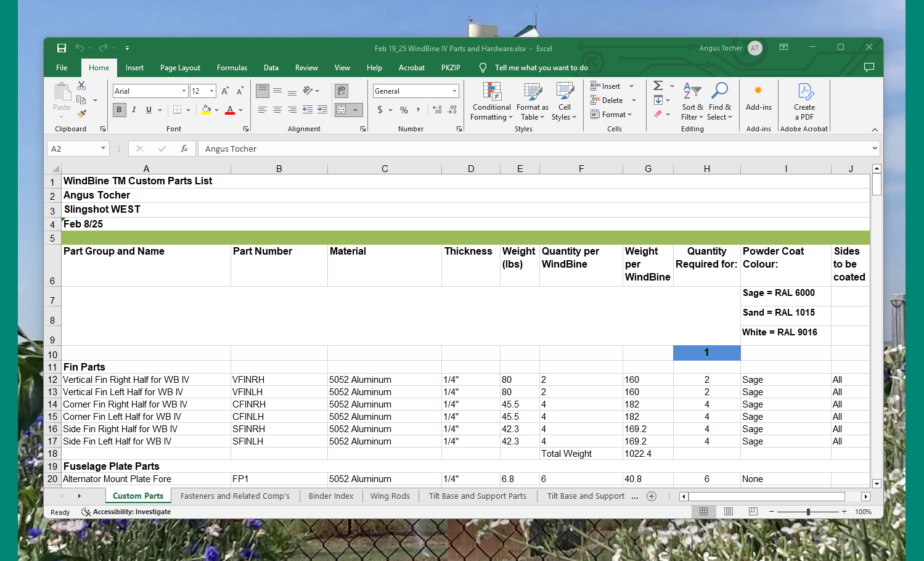The width and height of the screenshot is (924, 561).
Task: Expand the General number format dropdown
Action: click(454, 91)
